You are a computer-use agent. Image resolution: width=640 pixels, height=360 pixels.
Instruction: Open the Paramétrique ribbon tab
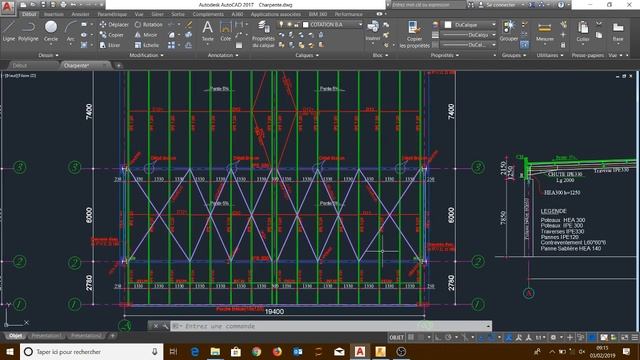(112, 14)
